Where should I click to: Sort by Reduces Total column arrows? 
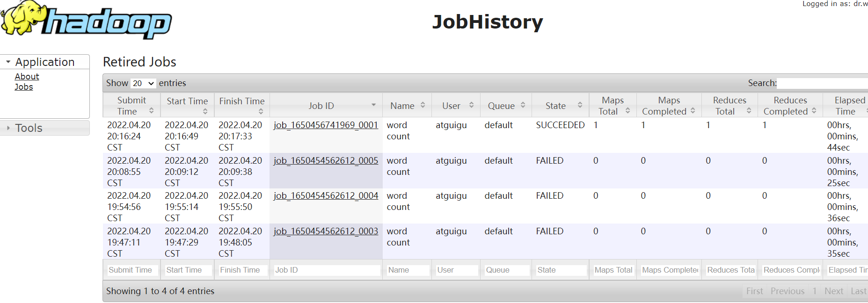click(749, 111)
